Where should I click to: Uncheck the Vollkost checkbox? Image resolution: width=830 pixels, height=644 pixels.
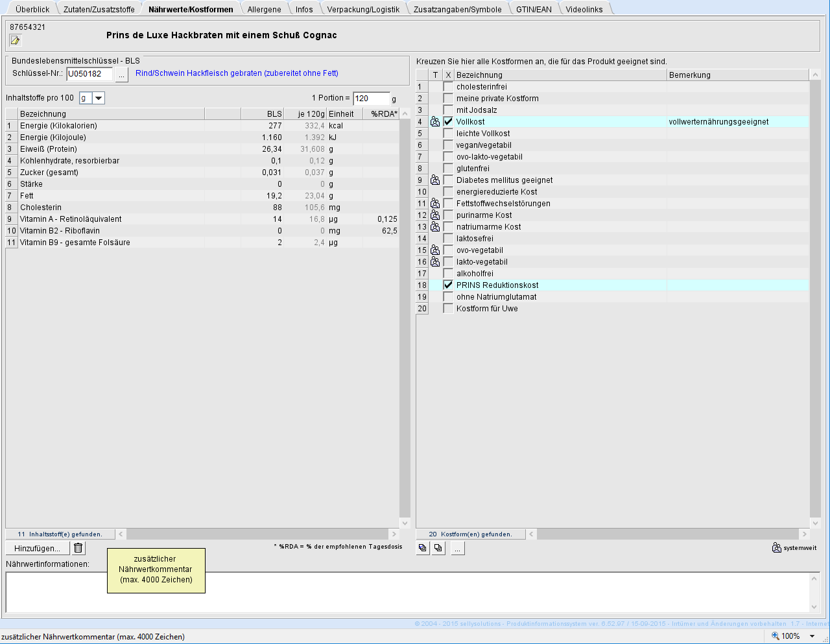448,122
